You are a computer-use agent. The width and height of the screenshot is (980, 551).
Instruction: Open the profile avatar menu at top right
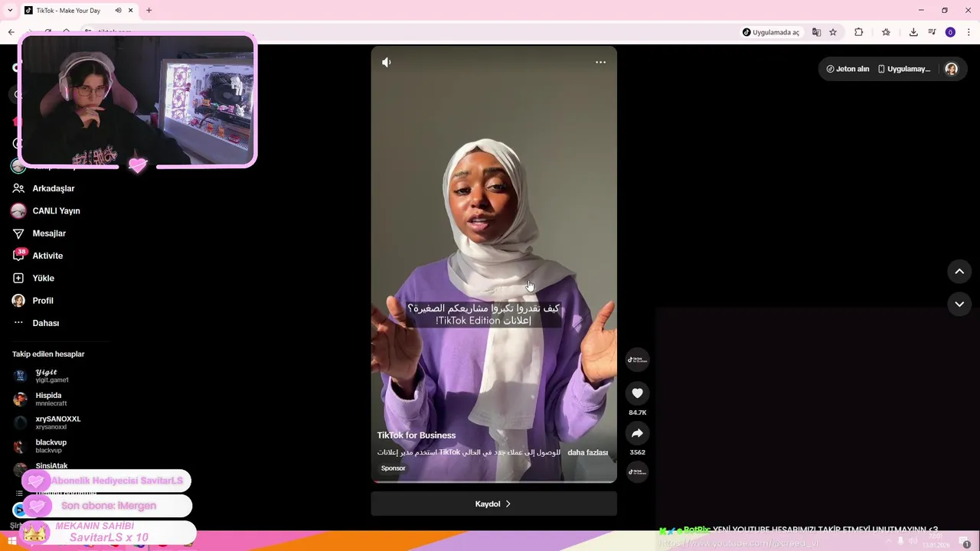(x=951, y=69)
